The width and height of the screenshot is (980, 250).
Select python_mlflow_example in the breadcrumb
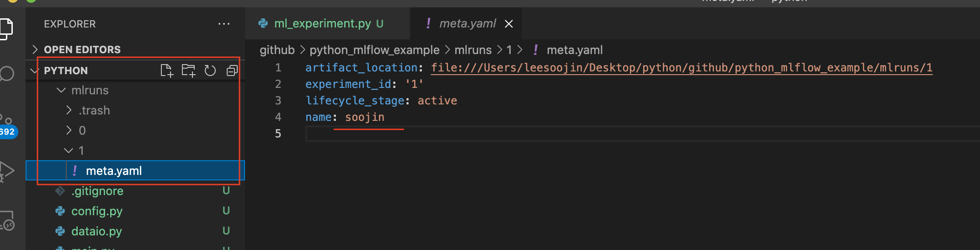tap(374, 50)
